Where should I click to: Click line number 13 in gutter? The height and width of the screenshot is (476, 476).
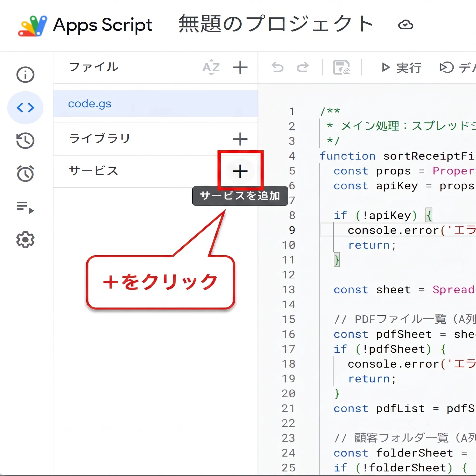(x=288, y=290)
